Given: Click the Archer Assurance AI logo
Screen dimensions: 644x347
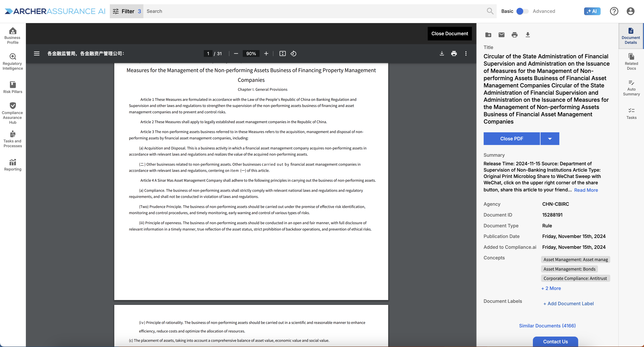Looking at the screenshot, I should click(55, 11).
